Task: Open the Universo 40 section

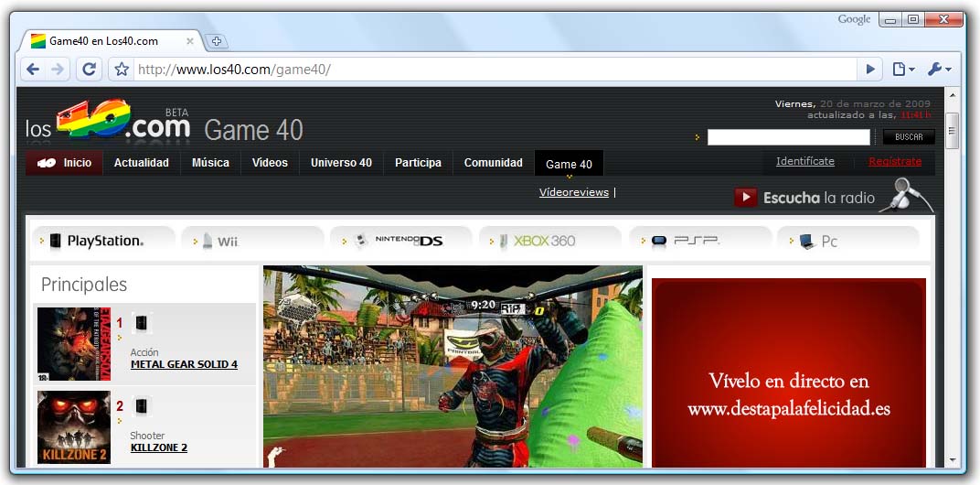Action: (x=341, y=163)
